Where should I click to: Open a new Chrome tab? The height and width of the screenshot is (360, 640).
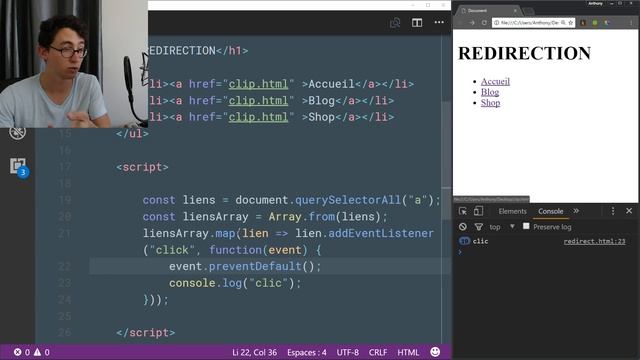(529, 11)
